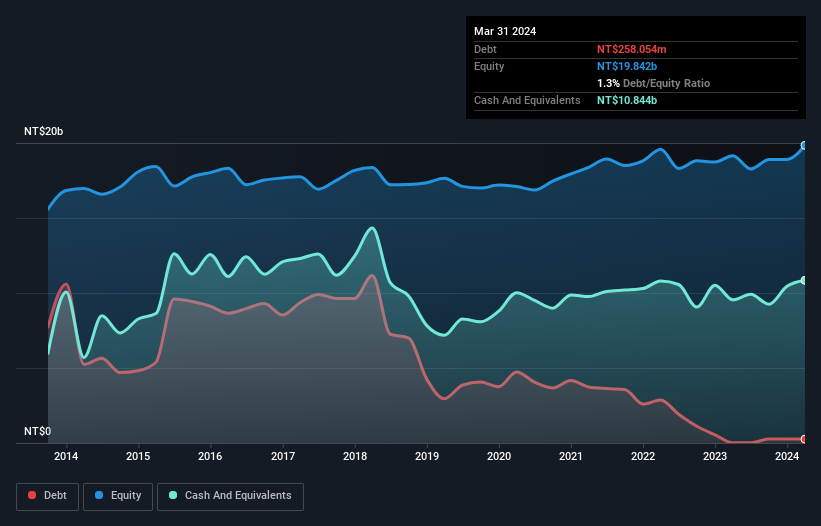
Task: Click the NT$0 y-axis label
Action: pyautogui.click(x=38, y=431)
